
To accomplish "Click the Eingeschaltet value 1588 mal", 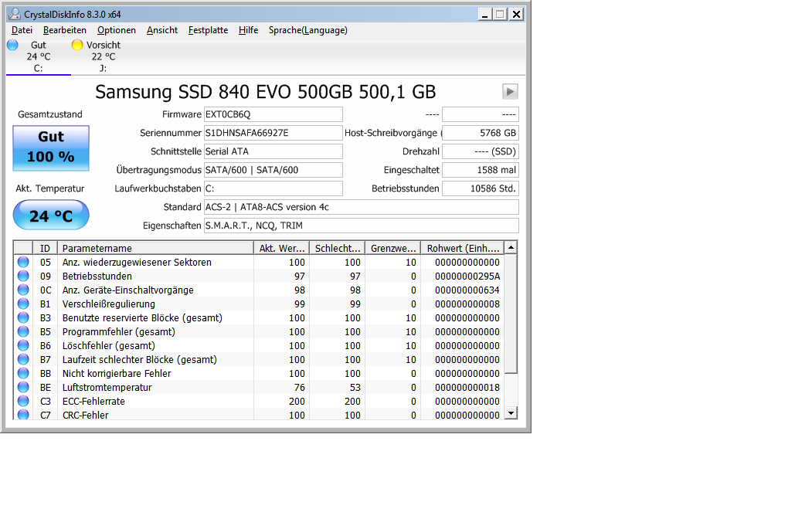I will [481, 170].
